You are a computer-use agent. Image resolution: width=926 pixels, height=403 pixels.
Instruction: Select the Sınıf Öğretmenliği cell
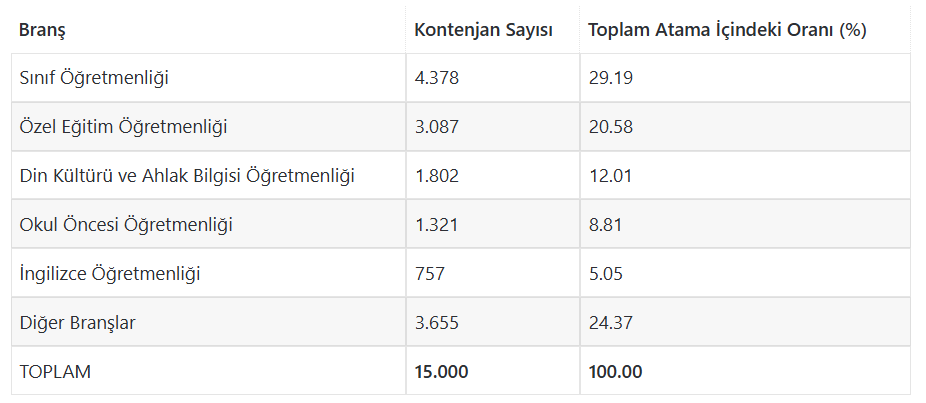coord(94,78)
